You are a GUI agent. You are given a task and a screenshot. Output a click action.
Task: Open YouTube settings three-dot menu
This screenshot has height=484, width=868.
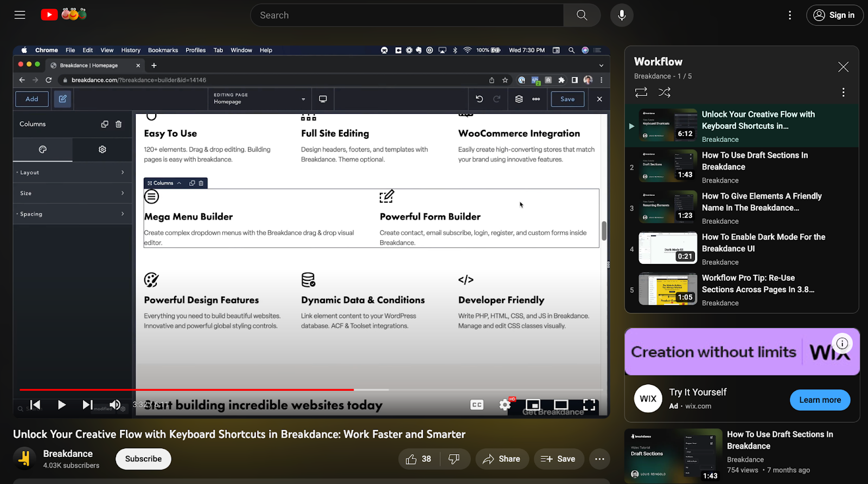tap(790, 15)
